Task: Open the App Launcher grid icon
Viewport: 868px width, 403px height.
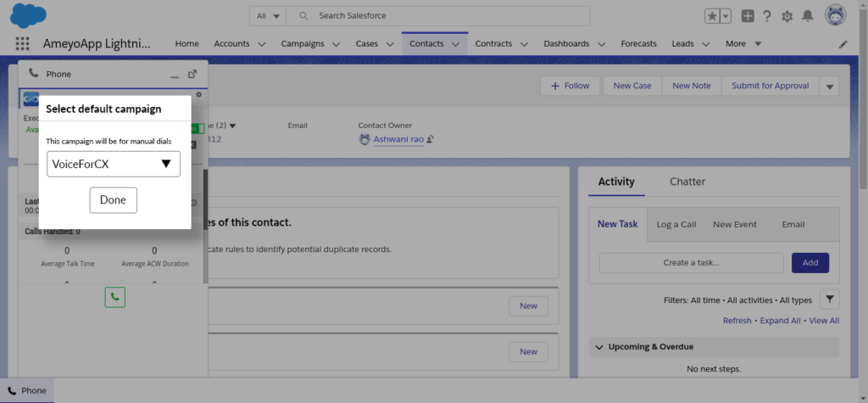Action: 22,44
